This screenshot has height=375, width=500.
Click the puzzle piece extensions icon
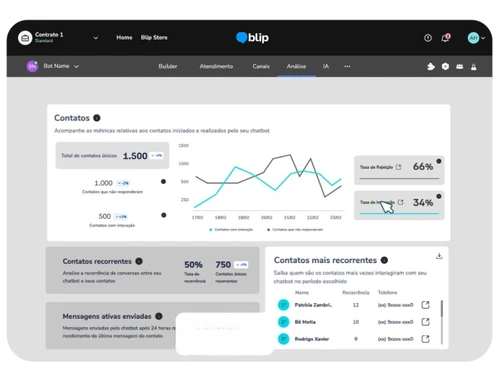[431, 67]
